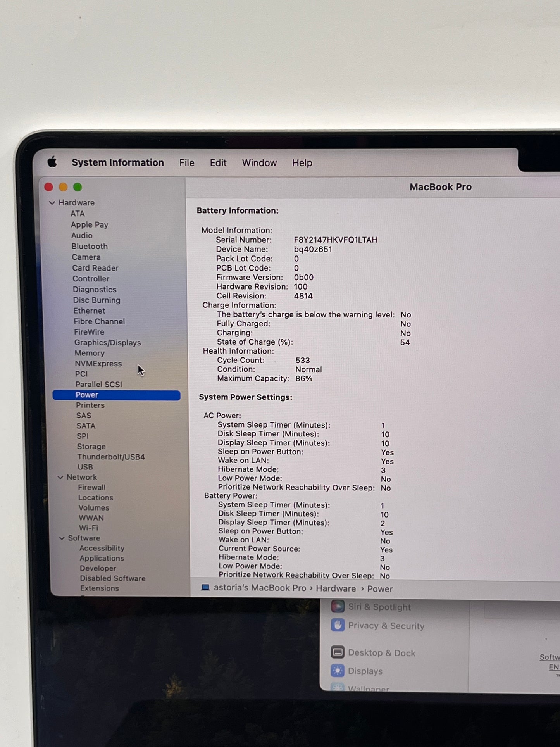Select Wi-Fi under Network

tap(89, 528)
